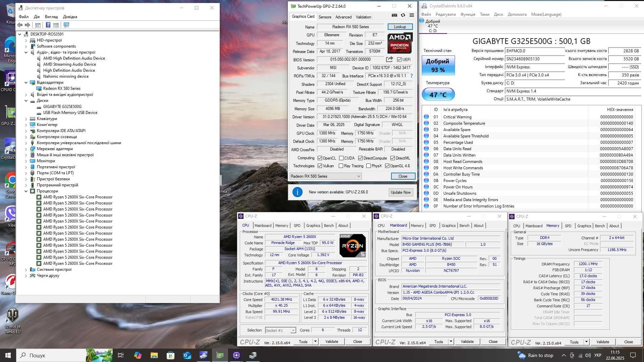Screen dimensions: 644x362
Task: Click the GPU-Z refresh icon
Action: (403, 15)
